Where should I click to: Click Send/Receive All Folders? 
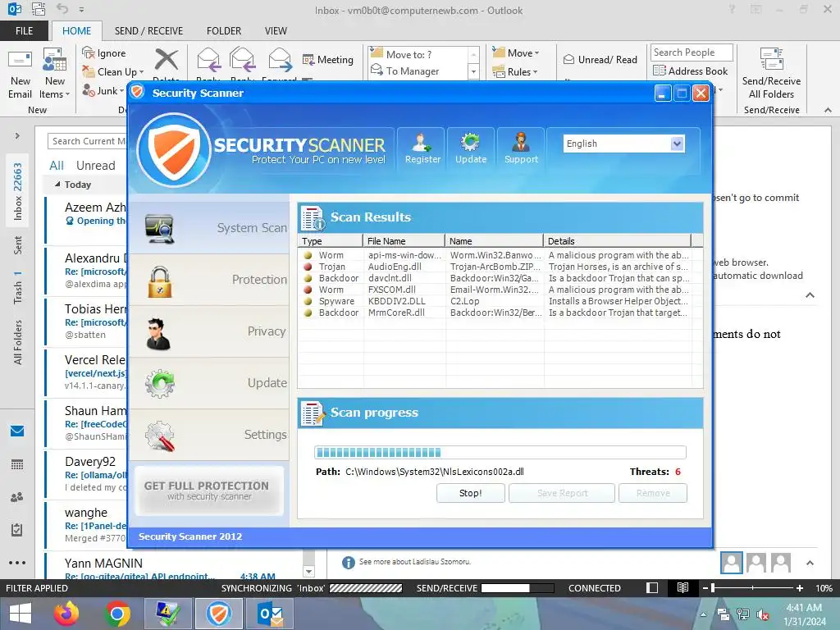point(771,74)
